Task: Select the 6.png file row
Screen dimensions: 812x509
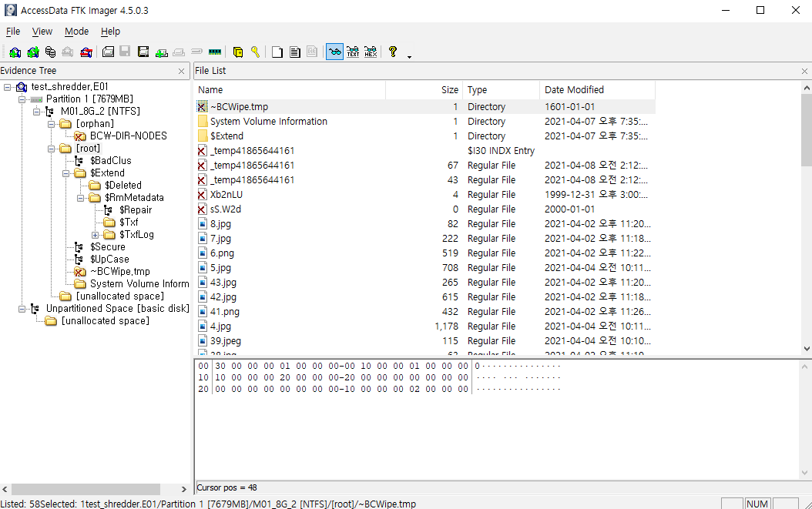Action: [x=424, y=253]
